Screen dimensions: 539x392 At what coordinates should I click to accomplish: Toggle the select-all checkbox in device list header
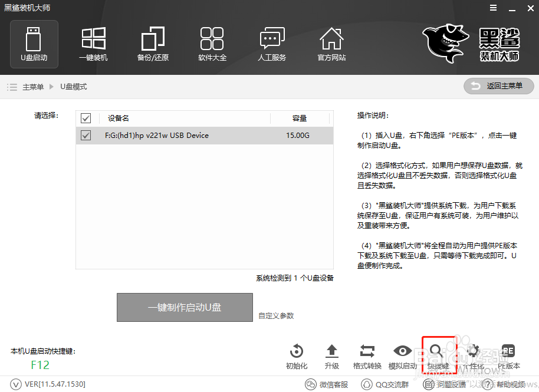tap(86, 118)
